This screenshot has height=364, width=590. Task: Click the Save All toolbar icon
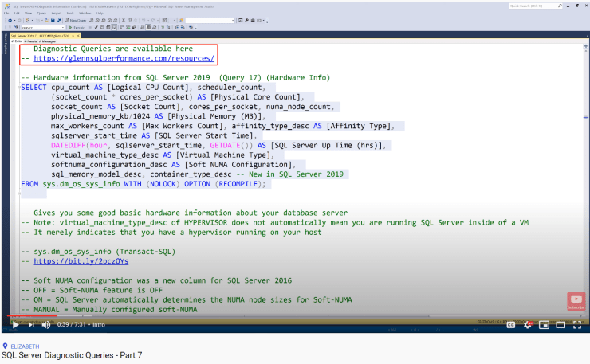click(x=59, y=20)
